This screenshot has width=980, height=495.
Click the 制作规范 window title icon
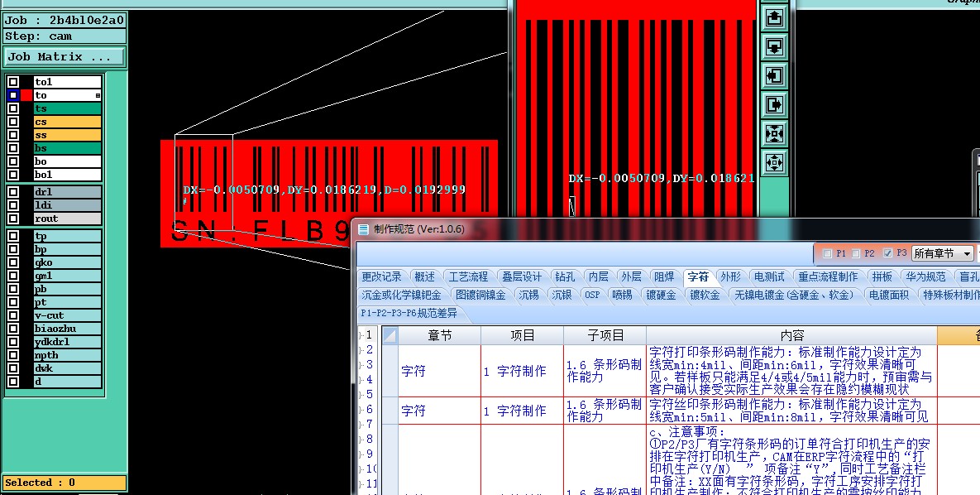pos(364,229)
